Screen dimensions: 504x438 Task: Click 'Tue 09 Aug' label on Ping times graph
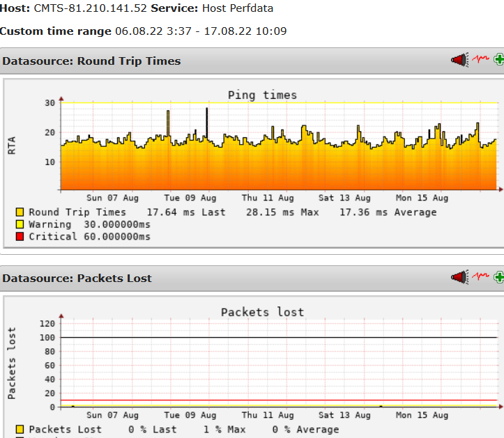tap(190, 198)
